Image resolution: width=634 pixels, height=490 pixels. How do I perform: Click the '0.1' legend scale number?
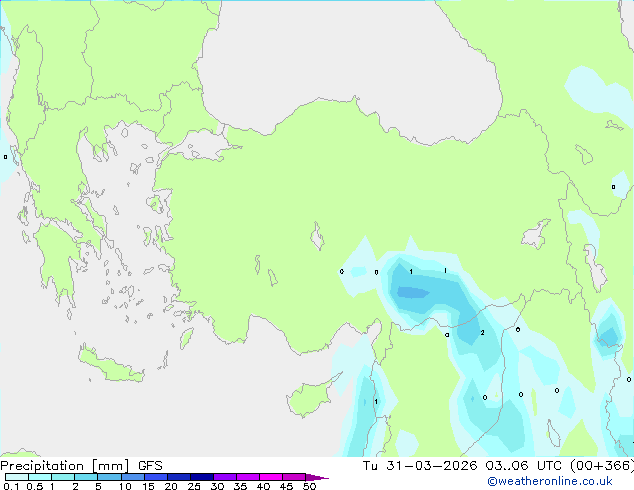click(11, 486)
